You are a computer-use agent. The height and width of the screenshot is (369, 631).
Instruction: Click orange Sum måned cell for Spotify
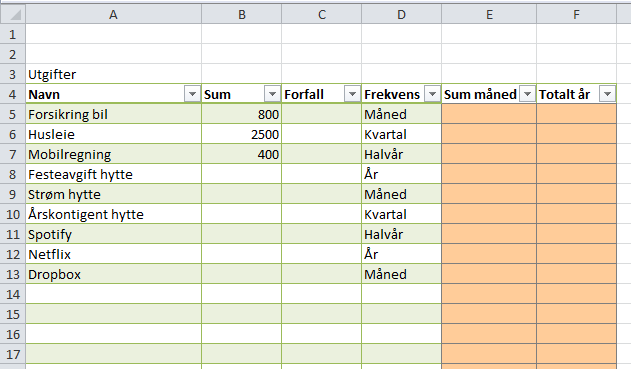(x=489, y=234)
